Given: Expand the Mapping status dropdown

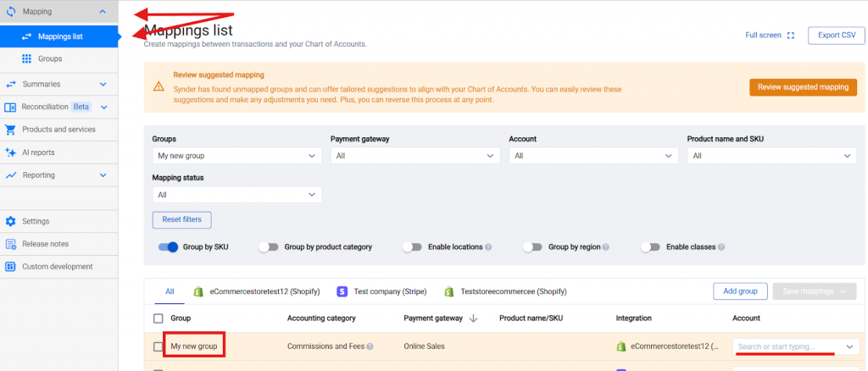Looking at the screenshot, I should tap(236, 195).
